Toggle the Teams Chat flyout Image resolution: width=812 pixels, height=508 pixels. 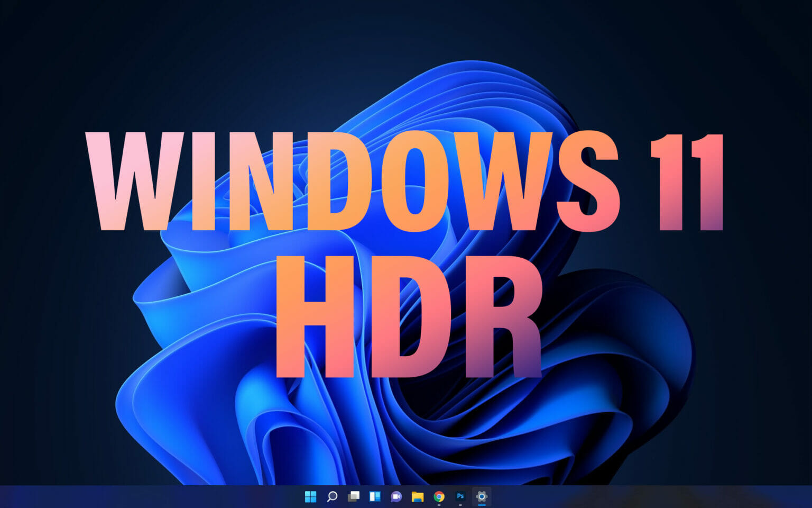pyautogui.click(x=395, y=497)
